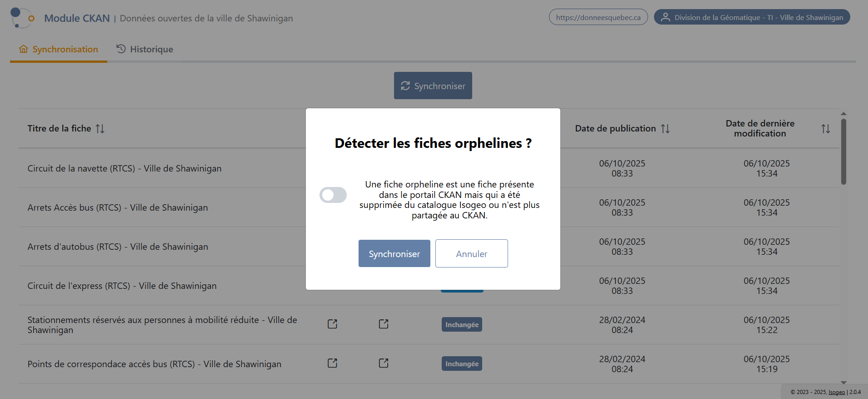Toggle sorting on Date de dernière modification column
Screen dimensions: 868x399
(826, 128)
